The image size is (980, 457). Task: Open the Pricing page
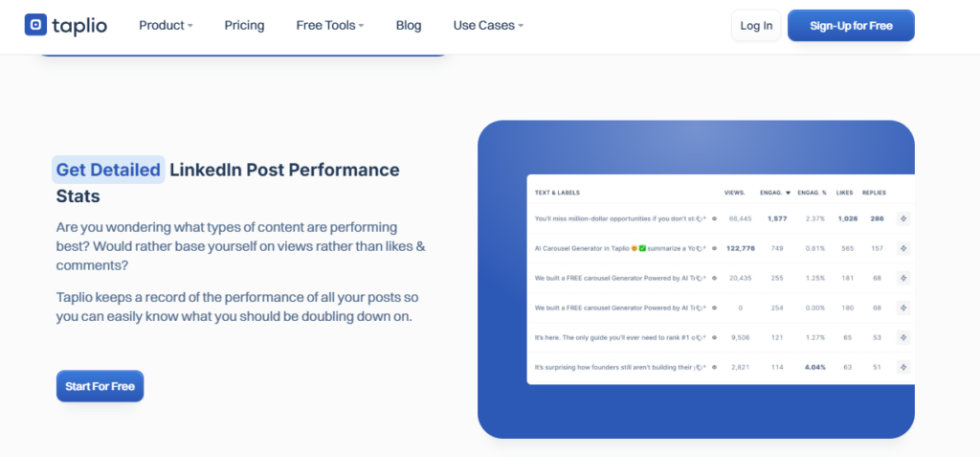244,26
